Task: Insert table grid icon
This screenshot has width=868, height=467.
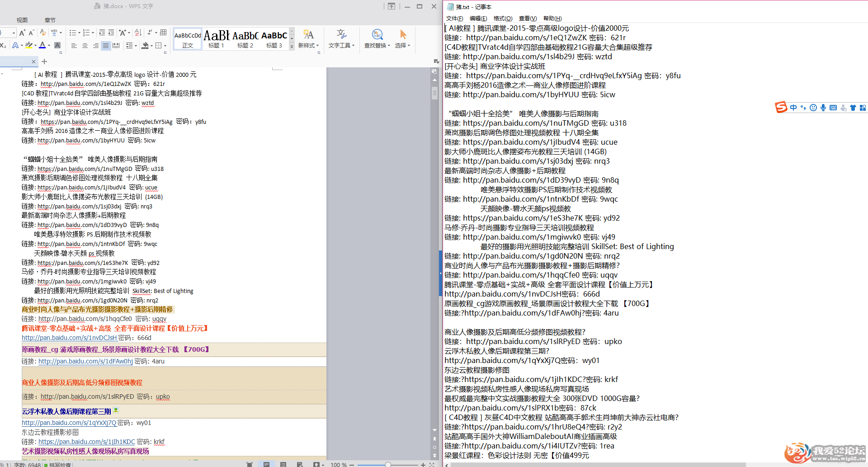Action: 164,33
